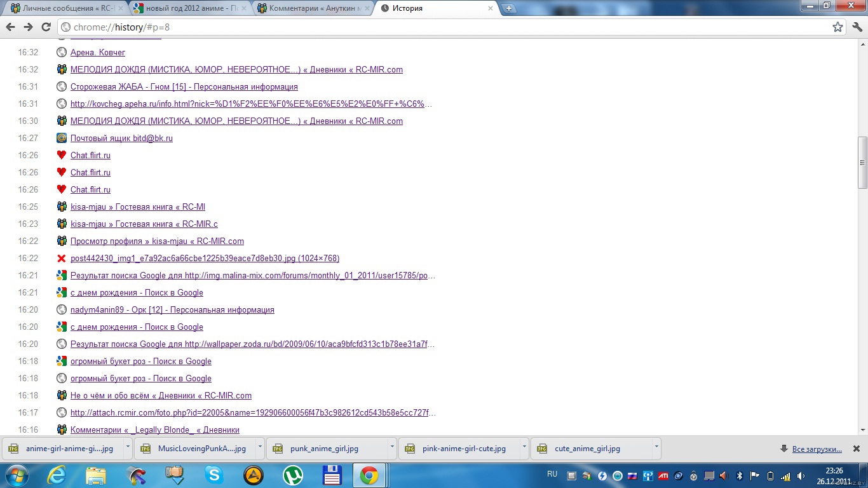Open nadym4anin89 - Орк [12] link
868x488 pixels.
pos(172,310)
